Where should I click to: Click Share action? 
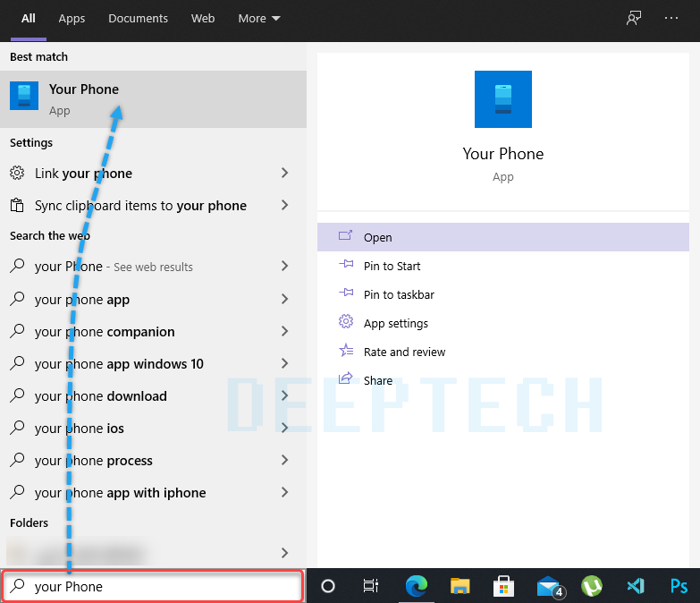(503, 380)
